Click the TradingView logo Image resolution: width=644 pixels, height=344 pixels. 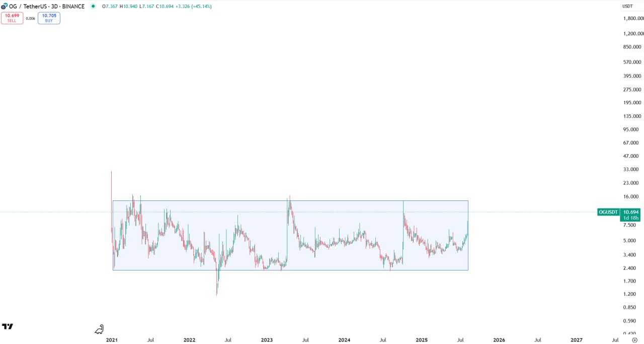(8, 326)
